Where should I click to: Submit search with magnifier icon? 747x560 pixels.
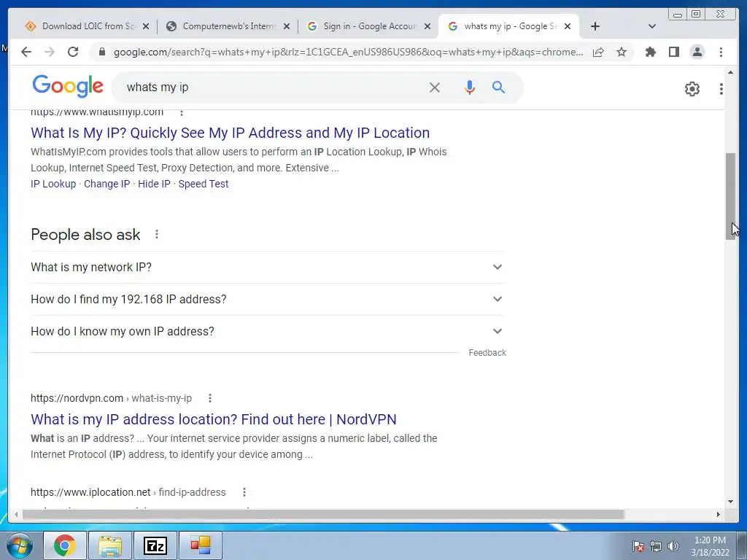pos(498,87)
